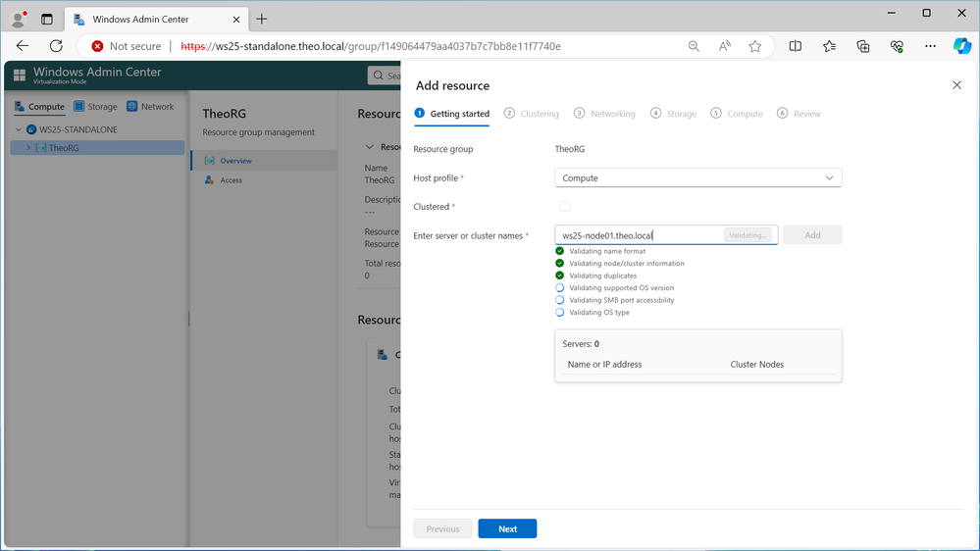
Task: Click the Windows Admin Center grid logo
Action: (x=20, y=75)
